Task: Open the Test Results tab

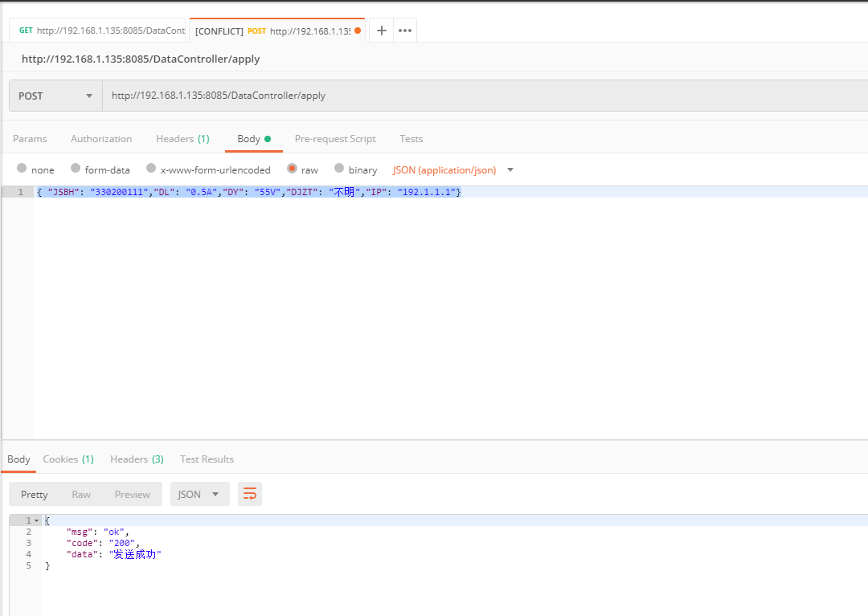Action: (x=207, y=459)
